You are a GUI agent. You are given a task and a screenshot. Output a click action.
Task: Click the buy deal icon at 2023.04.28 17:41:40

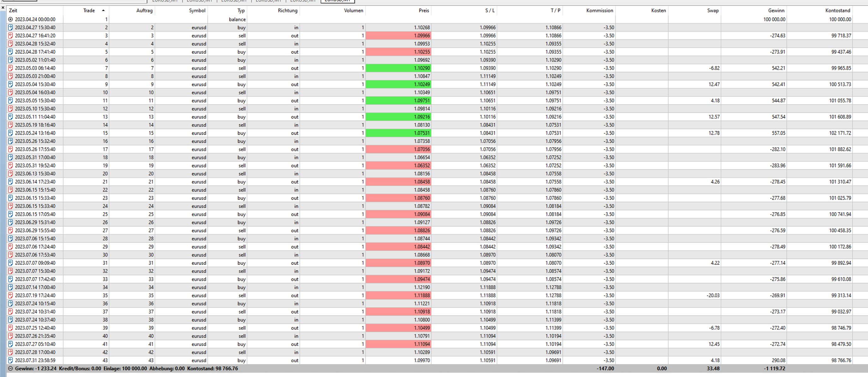10,52
